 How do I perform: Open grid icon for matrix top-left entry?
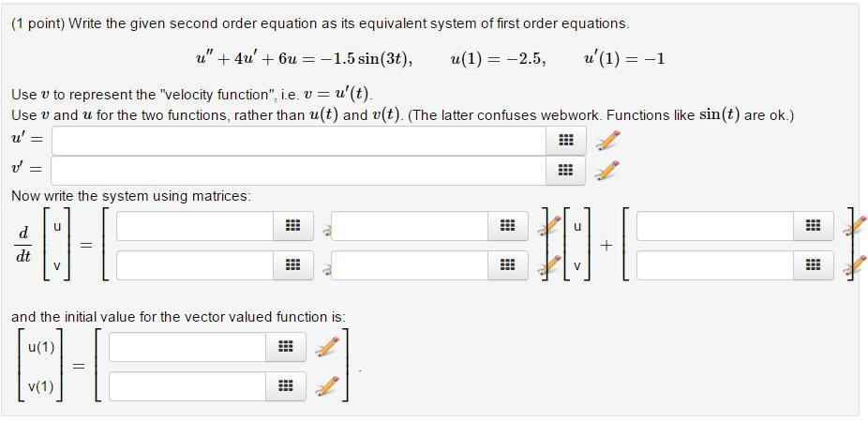pyautogui.click(x=292, y=226)
